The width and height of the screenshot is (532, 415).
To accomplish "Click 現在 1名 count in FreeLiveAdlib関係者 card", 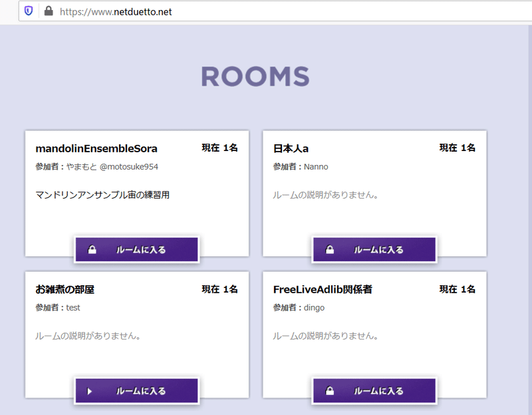I will pyautogui.click(x=458, y=289).
